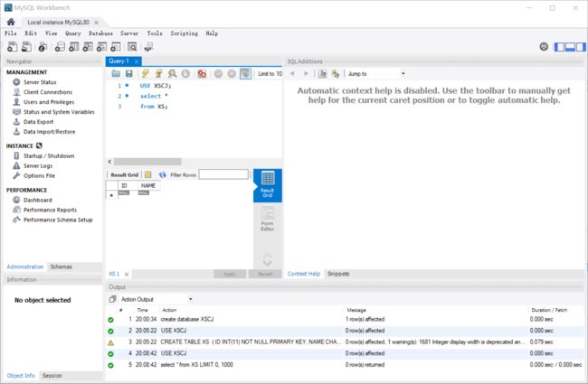Click the Commit transaction icon
Screen dimensions: 588x384
(x=218, y=73)
